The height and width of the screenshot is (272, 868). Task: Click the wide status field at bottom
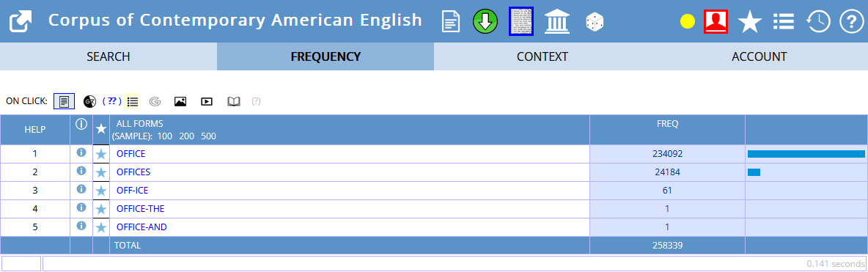pos(455,264)
